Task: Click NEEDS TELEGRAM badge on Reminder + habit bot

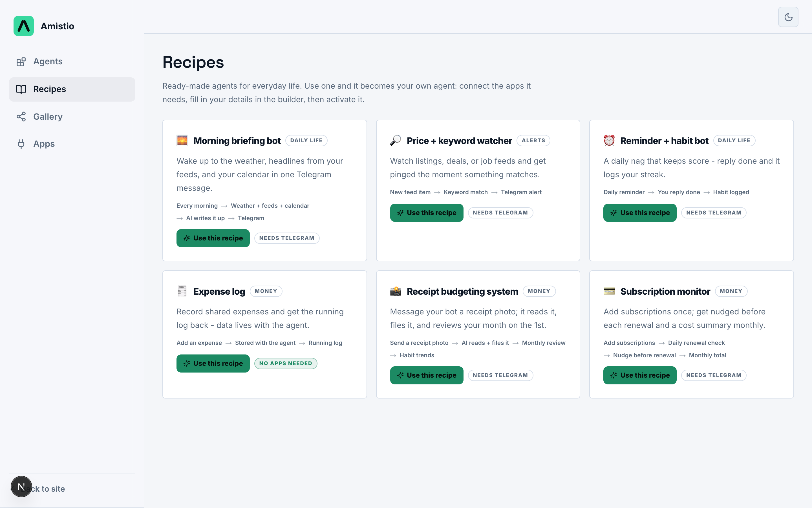Action: coord(714,213)
